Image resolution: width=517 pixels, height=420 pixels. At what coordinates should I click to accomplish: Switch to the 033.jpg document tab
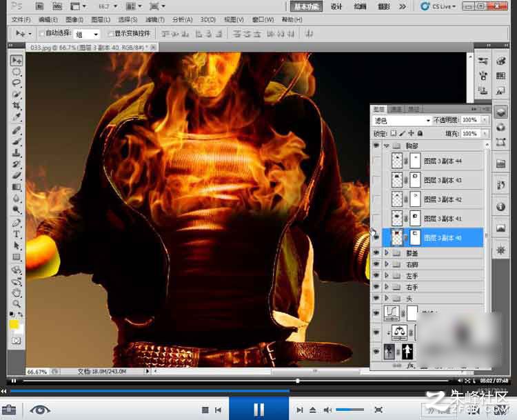(x=89, y=48)
